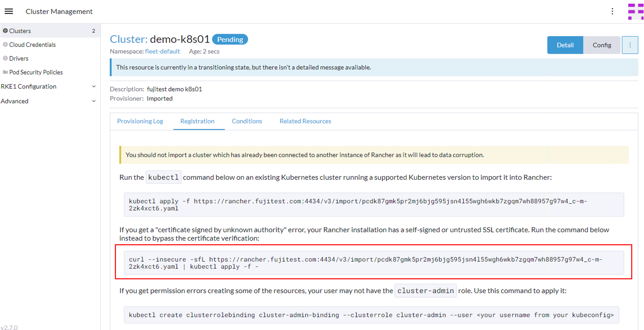
Task: Click the Cluster Management title
Action: click(x=59, y=11)
